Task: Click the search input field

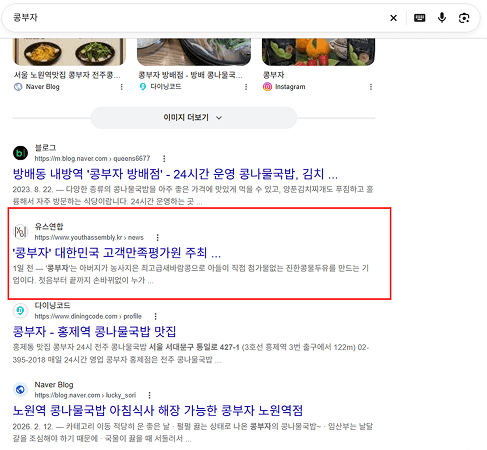Action: pos(197,18)
